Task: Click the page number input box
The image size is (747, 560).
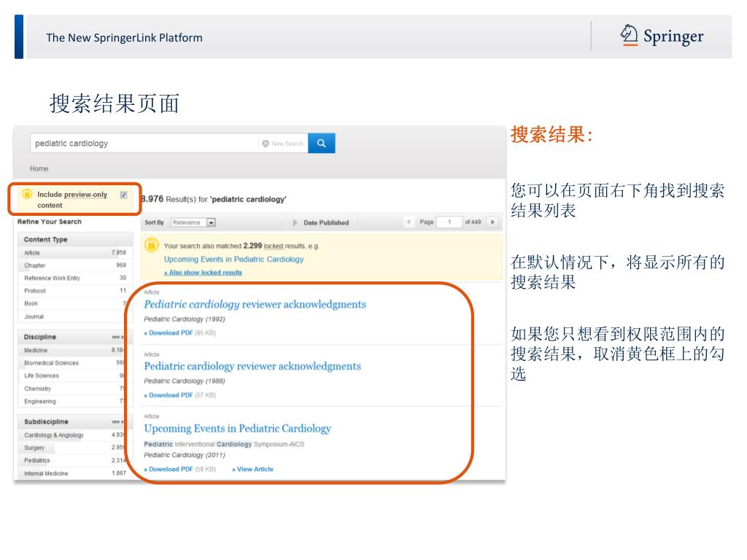Action: coord(449,222)
